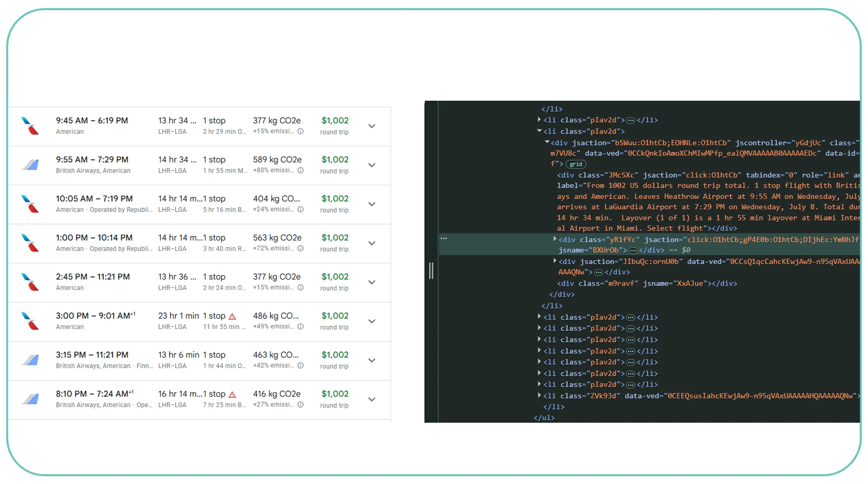
Task: Click 'British Airways, American · Finn...' airline text
Action: pyautogui.click(x=104, y=366)
